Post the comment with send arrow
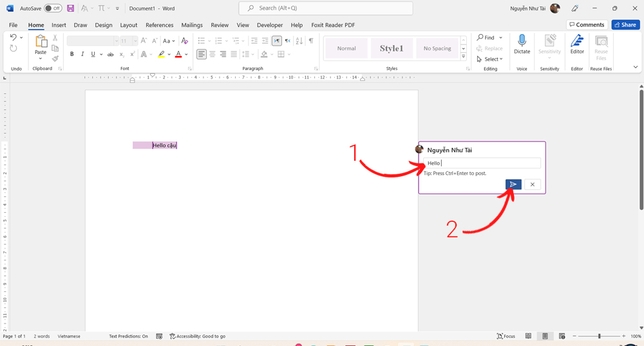 pyautogui.click(x=513, y=185)
